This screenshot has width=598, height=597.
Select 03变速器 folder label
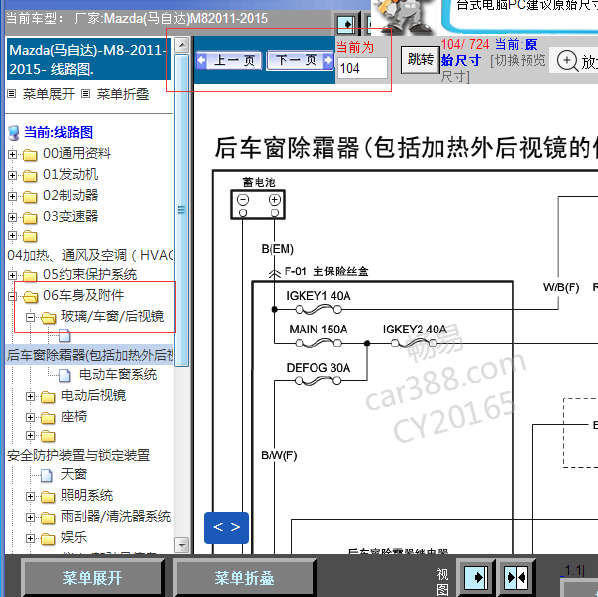point(70,216)
